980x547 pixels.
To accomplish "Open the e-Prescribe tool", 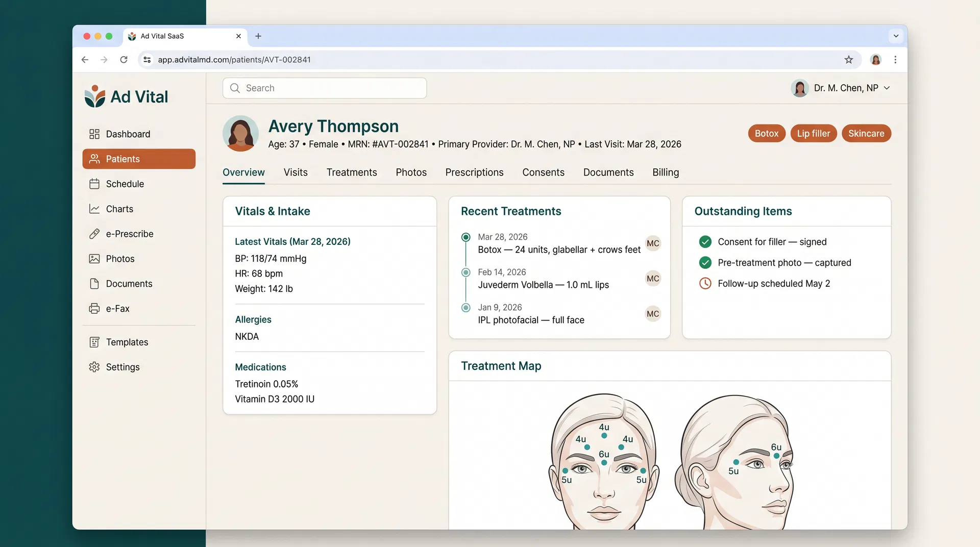I will point(95,234).
